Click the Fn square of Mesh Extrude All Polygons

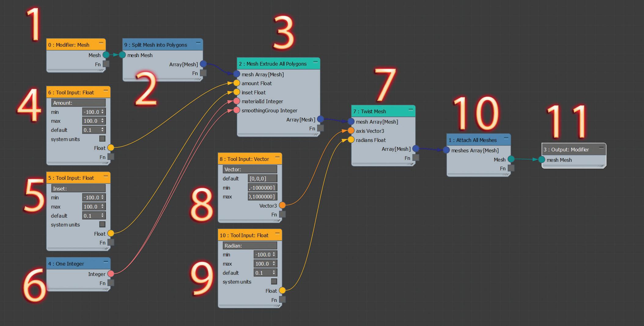click(x=320, y=128)
